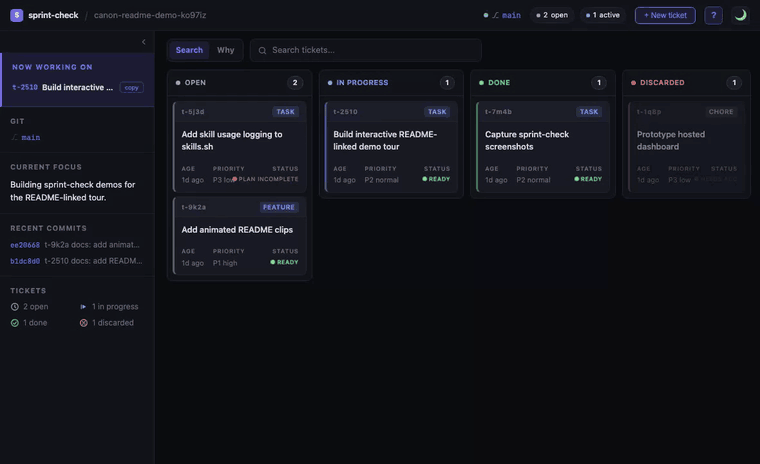The width and height of the screenshot is (760, 464).
Task: Open the Add animated README clips card
Action: tap(239, 236)
